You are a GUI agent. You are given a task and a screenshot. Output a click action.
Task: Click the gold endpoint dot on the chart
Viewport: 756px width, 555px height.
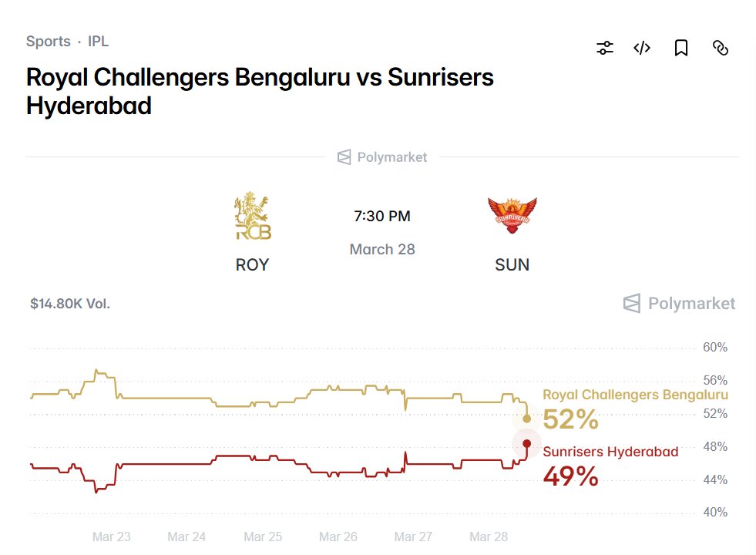(527, 419)
